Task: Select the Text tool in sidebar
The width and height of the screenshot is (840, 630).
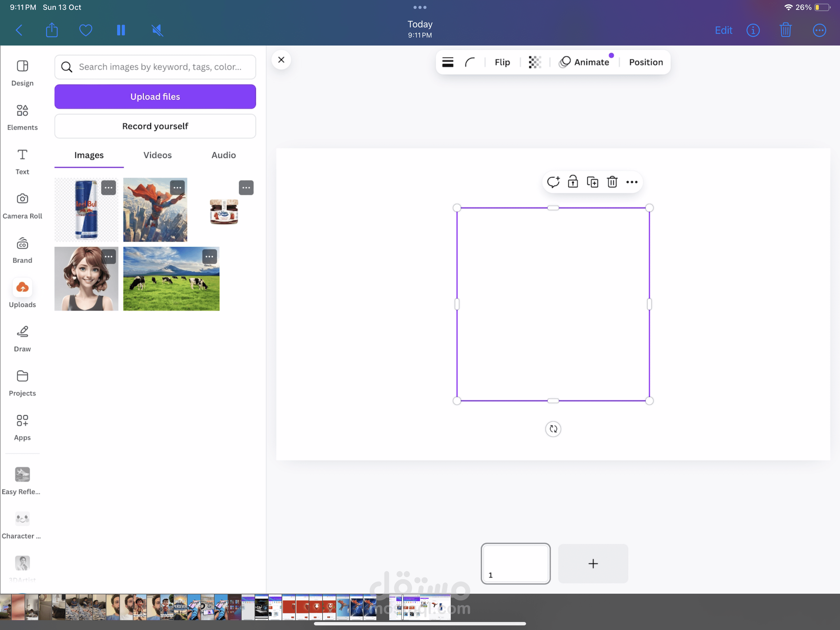Action: 22,161
